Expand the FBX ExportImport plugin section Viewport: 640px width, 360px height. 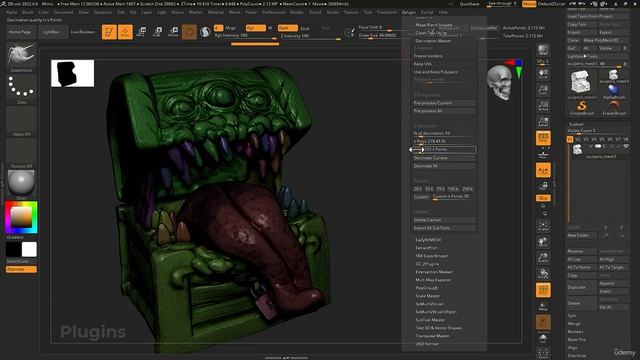432,256
